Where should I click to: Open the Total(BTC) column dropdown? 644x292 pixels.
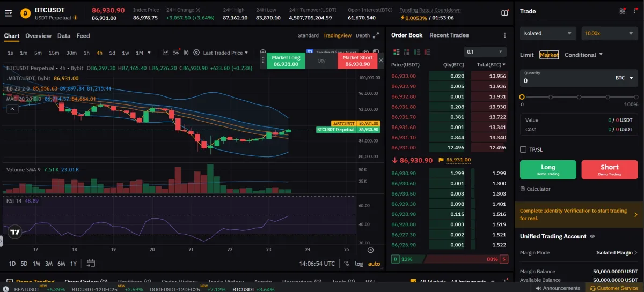(x=491, y=65)
